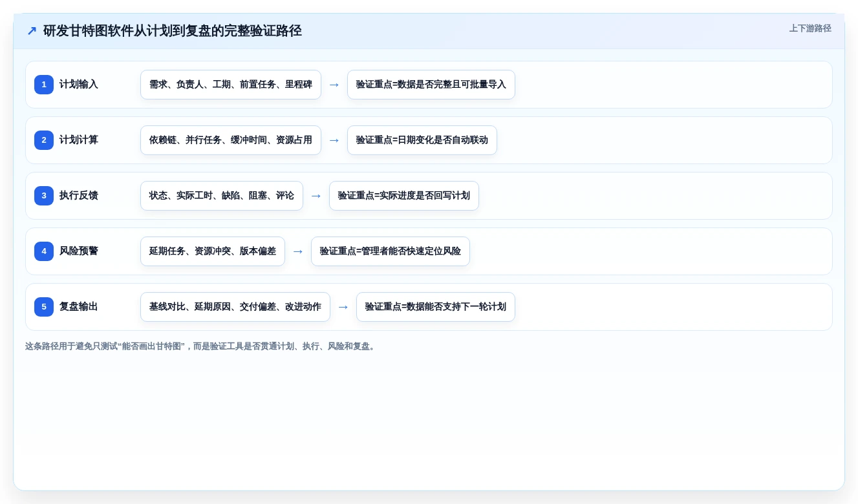Screen dimensions: 858x504
Task: Click the title 研发甘特图软件从计划到复盘的完整验证路径
Action: tap(173, 31)
